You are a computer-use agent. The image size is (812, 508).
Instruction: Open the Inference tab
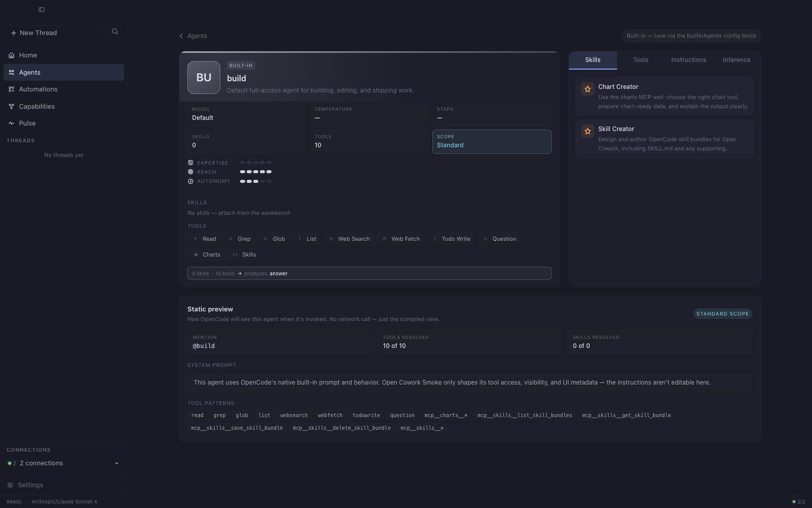736,60
